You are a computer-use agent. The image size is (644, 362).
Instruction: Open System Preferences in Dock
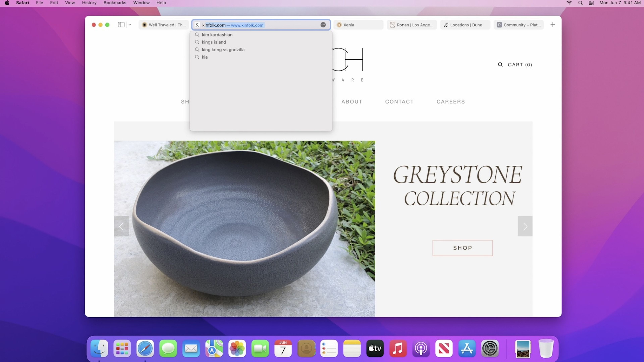490,348
